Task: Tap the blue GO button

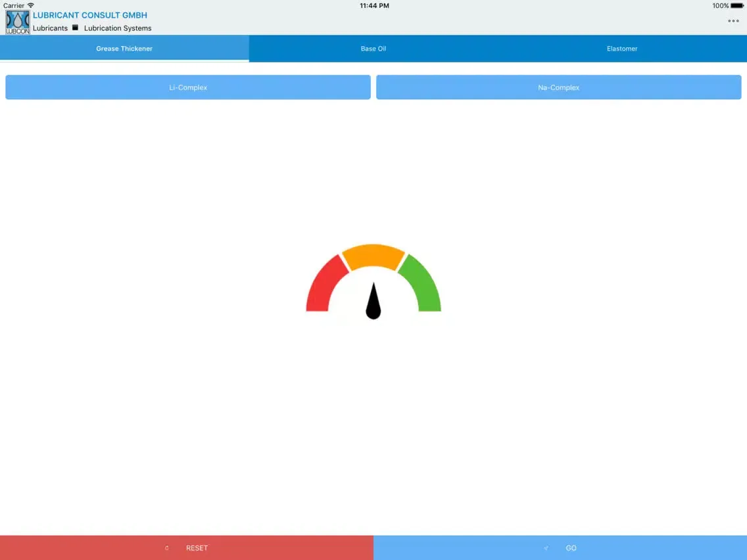Action: tap(560, 548)
